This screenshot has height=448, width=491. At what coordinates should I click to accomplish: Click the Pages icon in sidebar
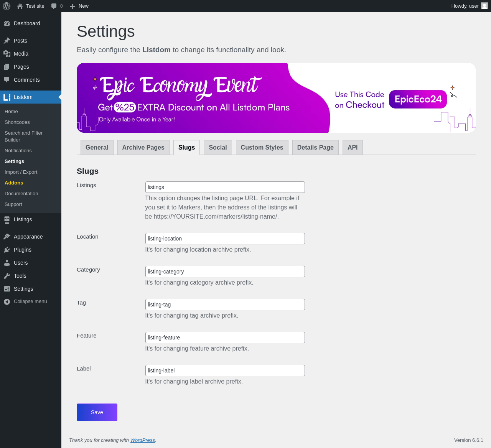tap(7, 67)
